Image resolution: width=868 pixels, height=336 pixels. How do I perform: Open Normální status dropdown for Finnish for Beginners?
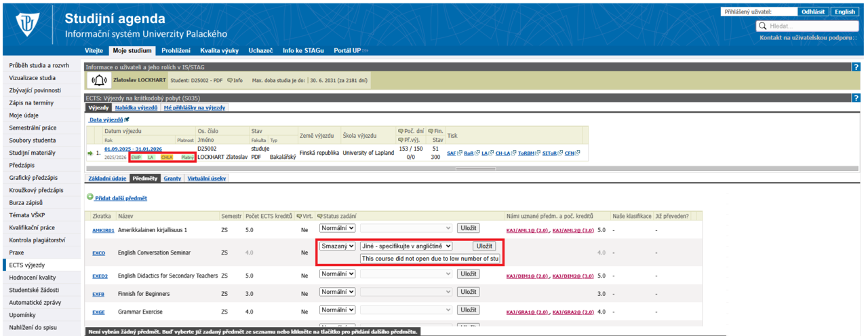[x=337, y=292]
